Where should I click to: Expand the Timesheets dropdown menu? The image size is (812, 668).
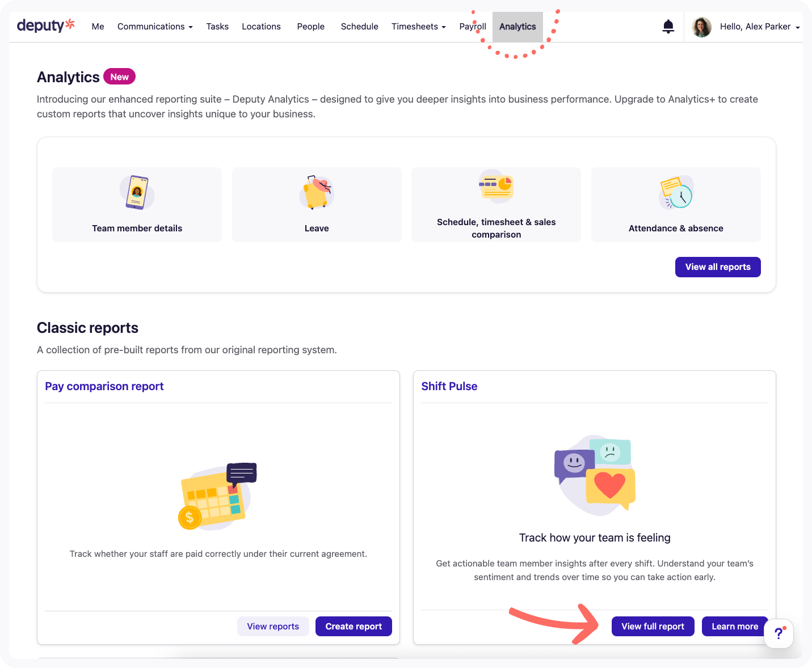point(418,27)
